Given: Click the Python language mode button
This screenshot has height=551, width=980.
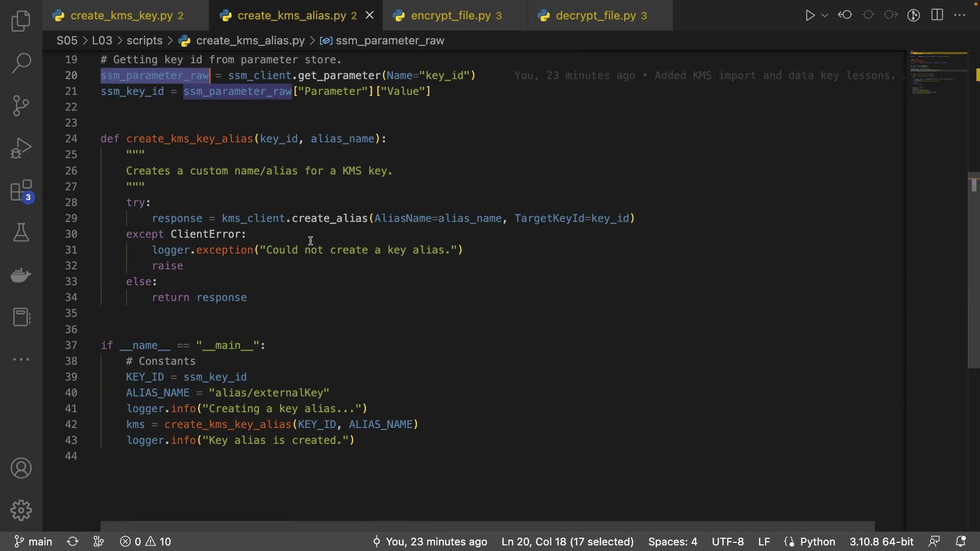Looking at the screenshot, I should tap(817, 541).
